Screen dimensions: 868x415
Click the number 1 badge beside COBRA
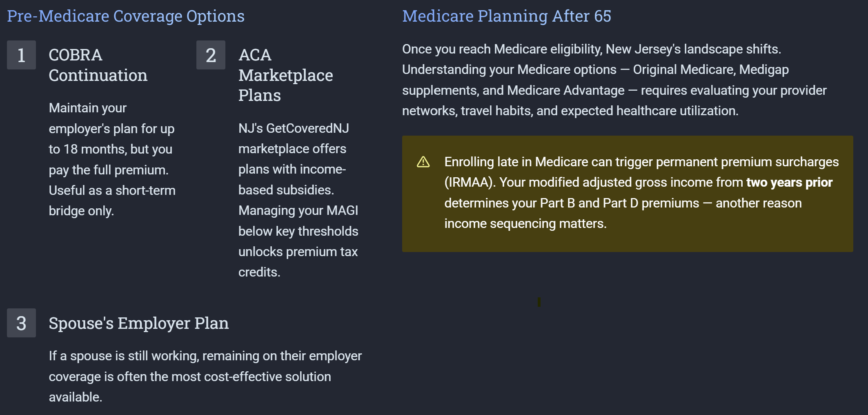coord(21,55)
